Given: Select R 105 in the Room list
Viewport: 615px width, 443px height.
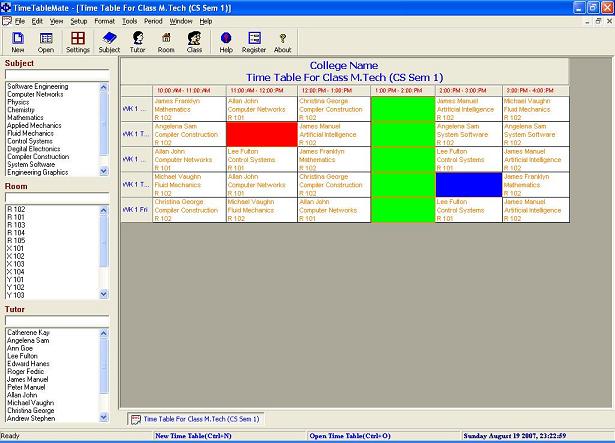Looking at the screenshot, I should (x=17, y=241).
